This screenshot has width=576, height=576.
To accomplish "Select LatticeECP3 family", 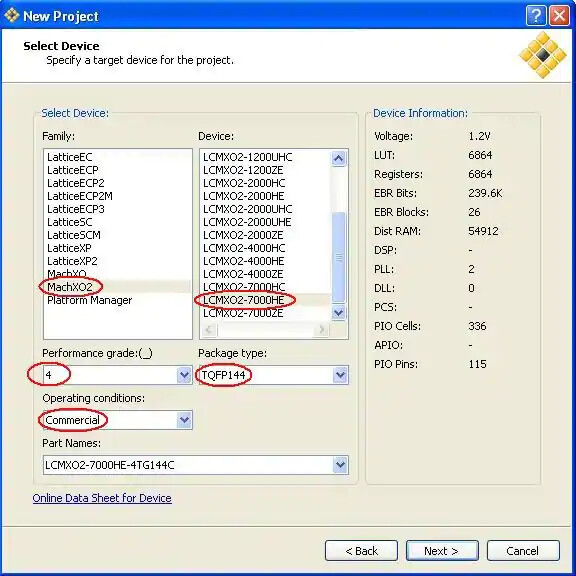I will coord(76,209).
